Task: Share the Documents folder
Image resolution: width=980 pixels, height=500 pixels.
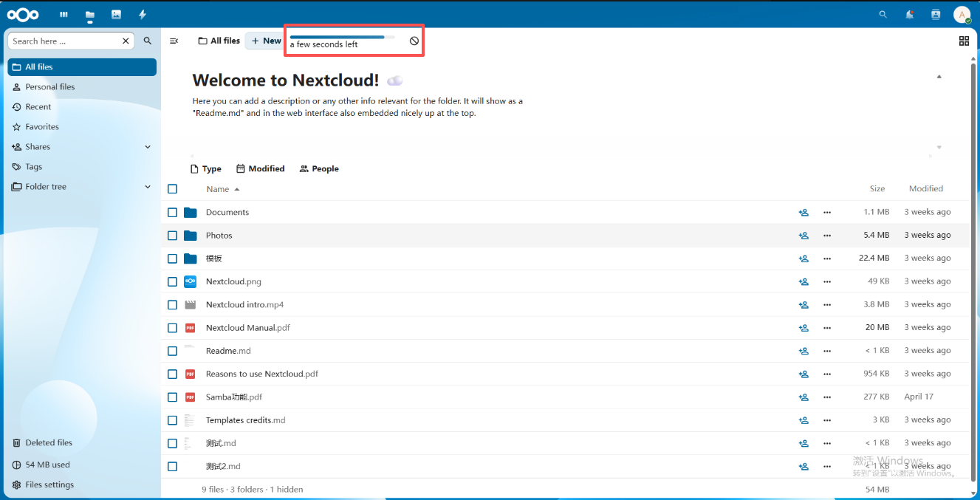Action: tap(803, 212)
